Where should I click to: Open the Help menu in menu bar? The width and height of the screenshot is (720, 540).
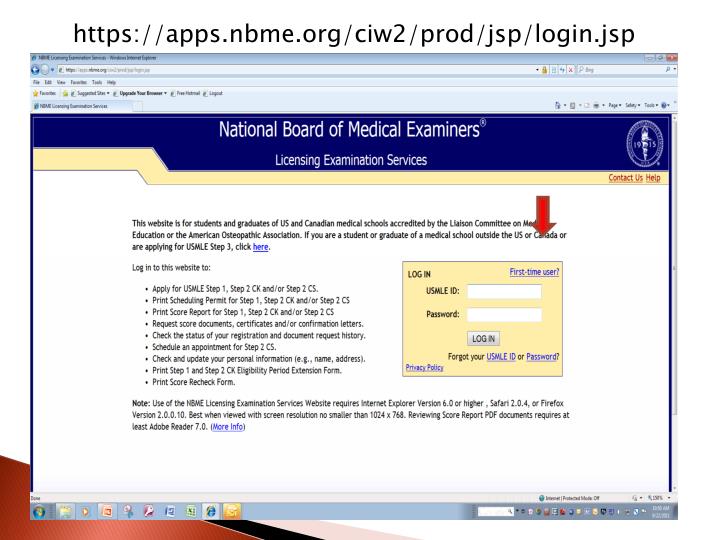pyautogui.click(x=112, y=83)
